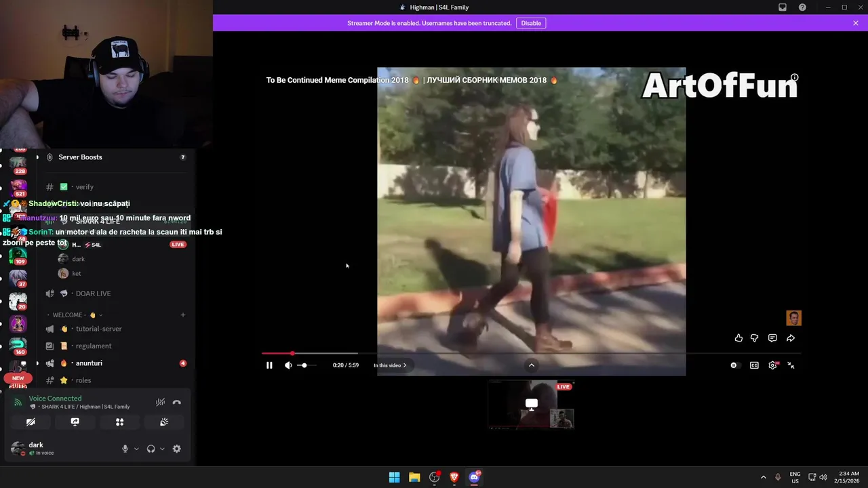868x488 pixels.
Task: Exit fullscreen with the collapse icon
Action: click(x=791, y=365)
